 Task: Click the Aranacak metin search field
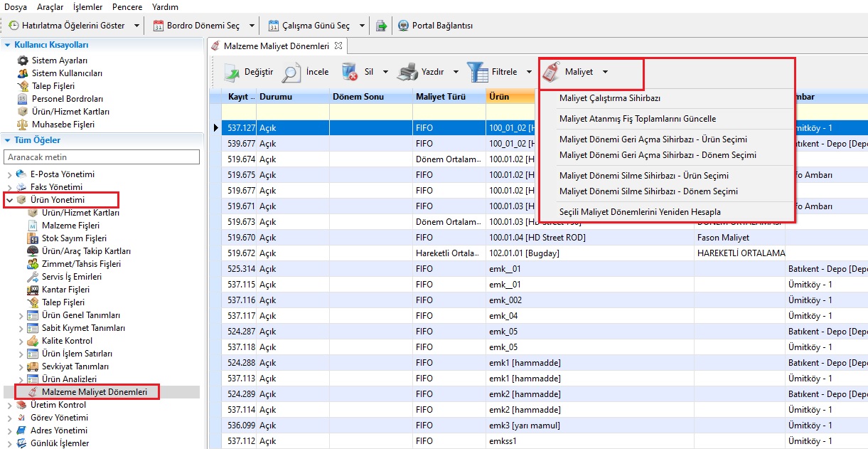click(x=102, y=157)
